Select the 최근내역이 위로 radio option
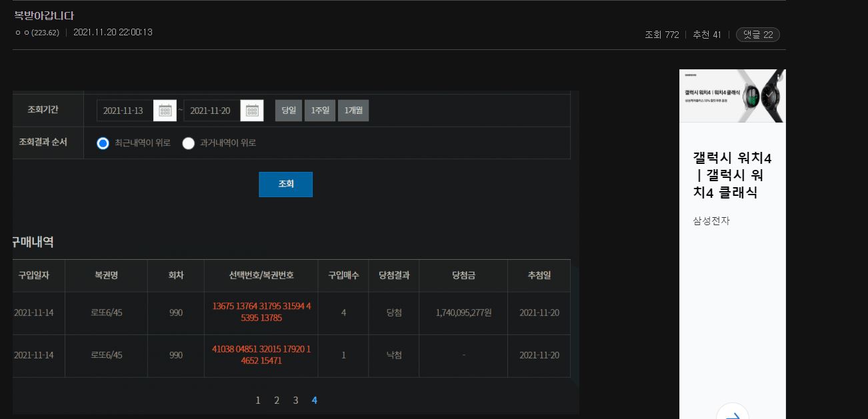Screen dimensions: 868x419 coord(103,143)
